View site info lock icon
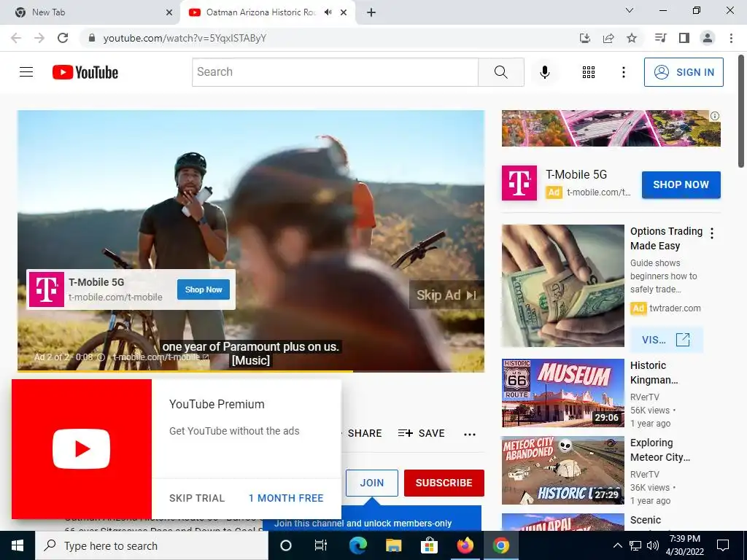The image size is (747, 560). (x=92, y=38)
